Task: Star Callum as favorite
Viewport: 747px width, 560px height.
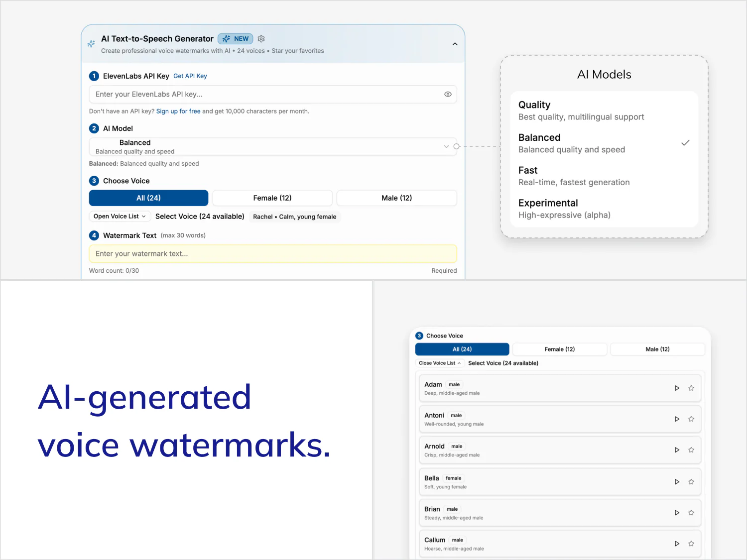Action: pyautogui.click(x=691, y=544)
